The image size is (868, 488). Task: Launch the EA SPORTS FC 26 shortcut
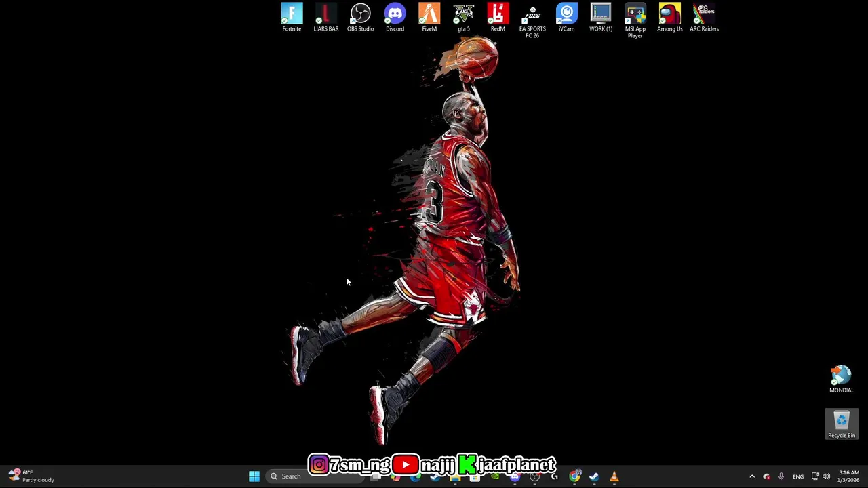point(532,21)
